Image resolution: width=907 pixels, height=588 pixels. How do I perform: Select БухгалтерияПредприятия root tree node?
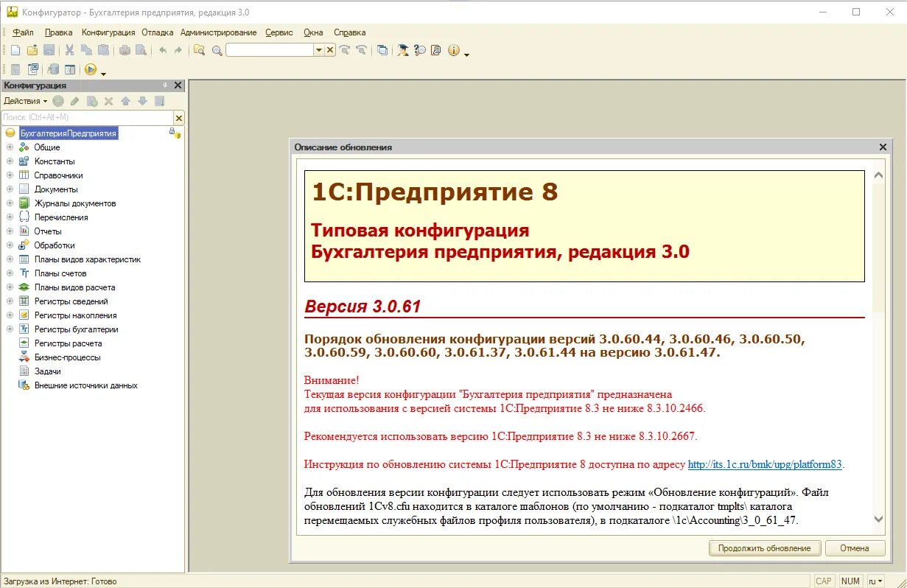(69, 133)
